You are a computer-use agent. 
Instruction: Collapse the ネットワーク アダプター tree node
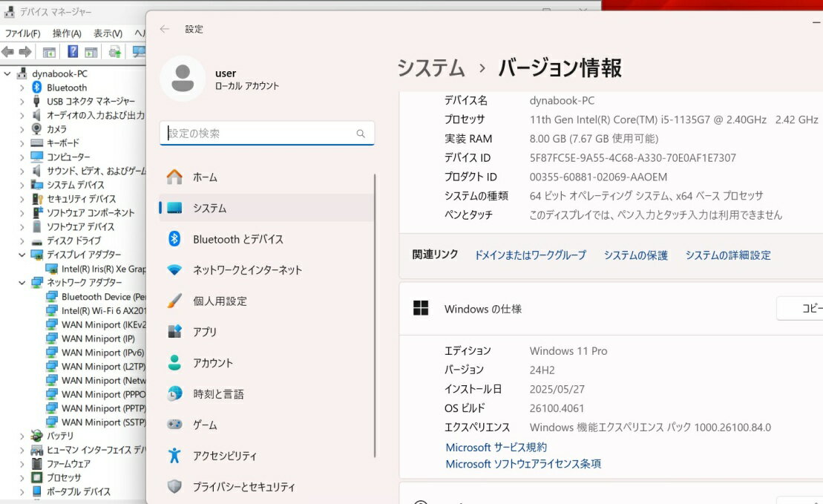point(22,283)
